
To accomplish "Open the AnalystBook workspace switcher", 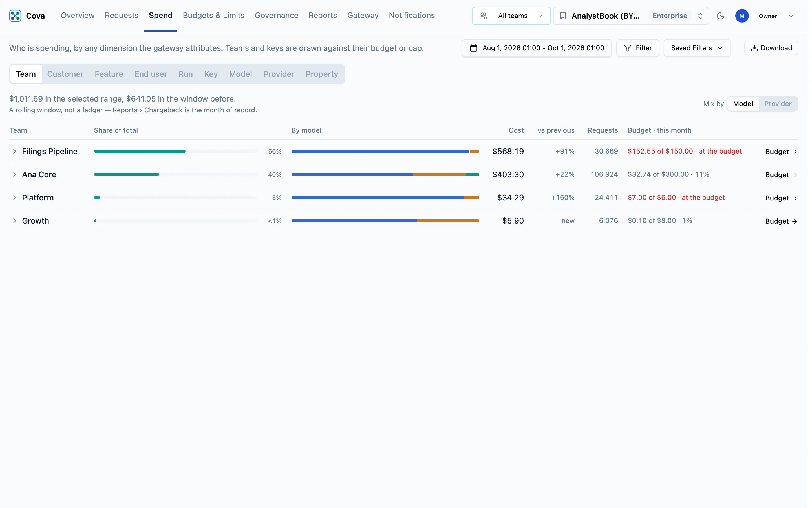I will tap(631, 16).
